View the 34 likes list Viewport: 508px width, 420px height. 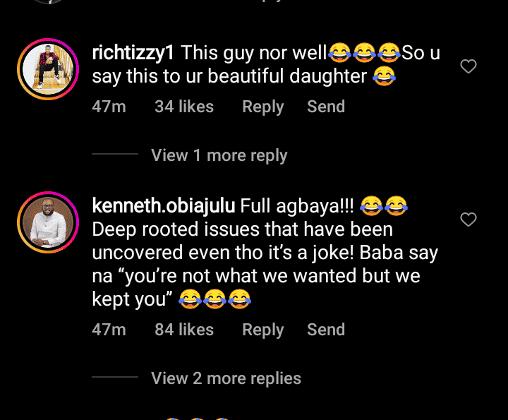(x=184, y=107)
